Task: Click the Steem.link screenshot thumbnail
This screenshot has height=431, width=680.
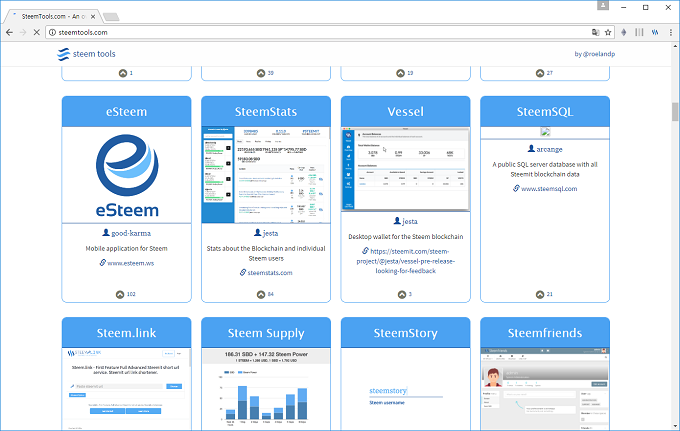Action: [126, 389]
